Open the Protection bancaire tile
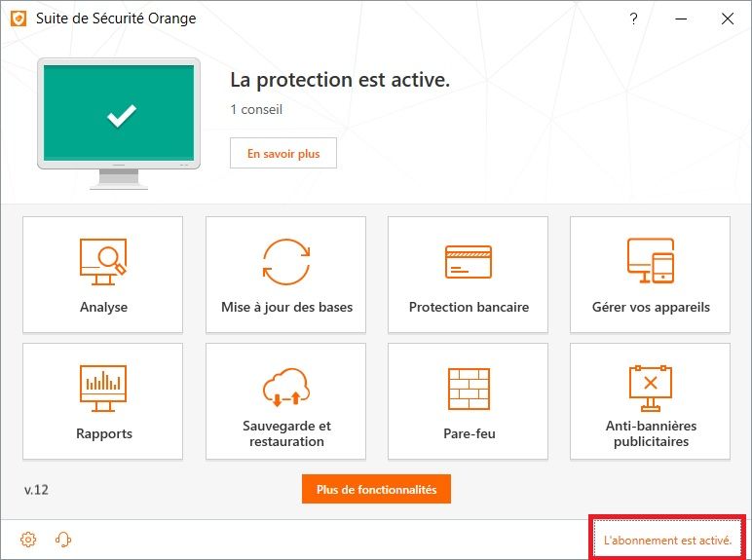This screenshot has width=752, height=560. tap(469, 275)
